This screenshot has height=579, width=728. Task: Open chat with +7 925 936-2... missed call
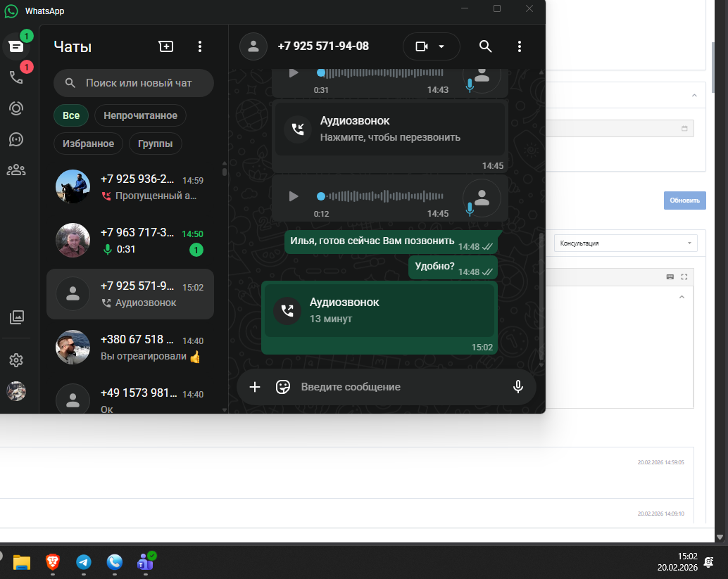pyautogui.click(x=130, y=187)
